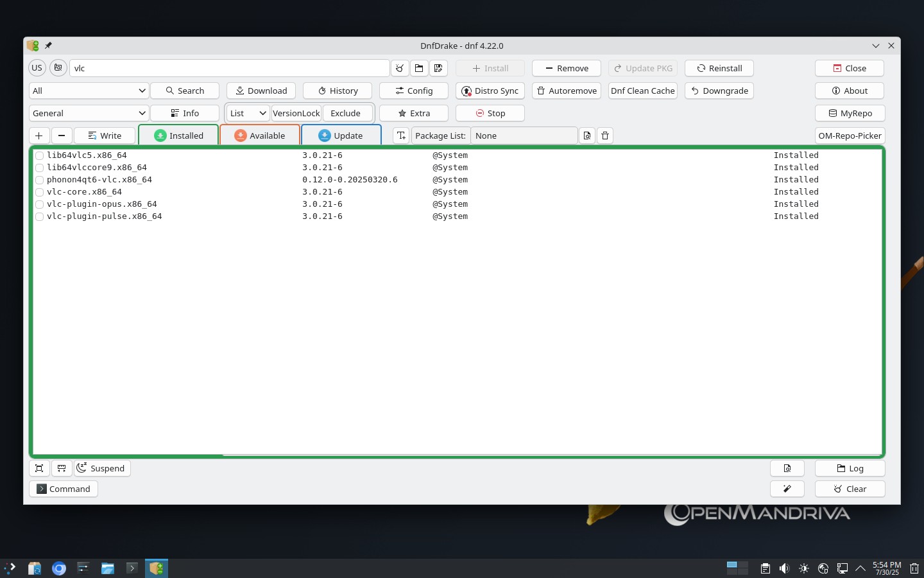Image resolution: width=924 pixels, height=578 pixels.
Task: Open the system settings icon in taskbar
Action: point(83,568)
